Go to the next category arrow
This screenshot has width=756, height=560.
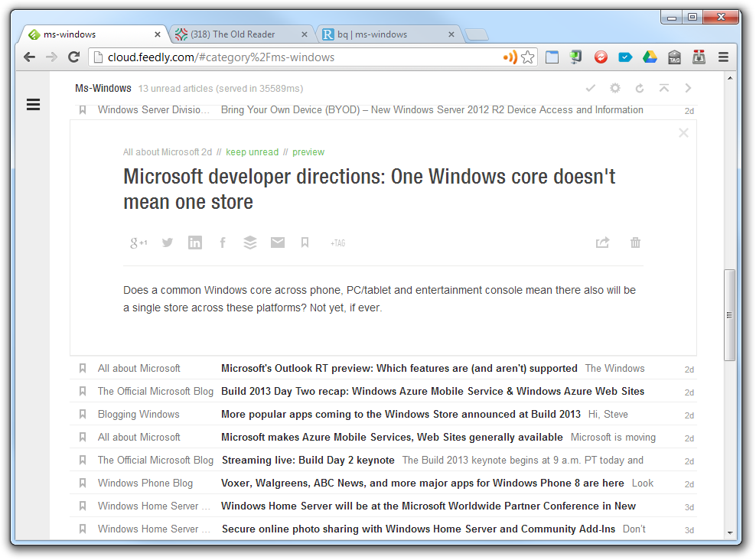coord(688,88)
